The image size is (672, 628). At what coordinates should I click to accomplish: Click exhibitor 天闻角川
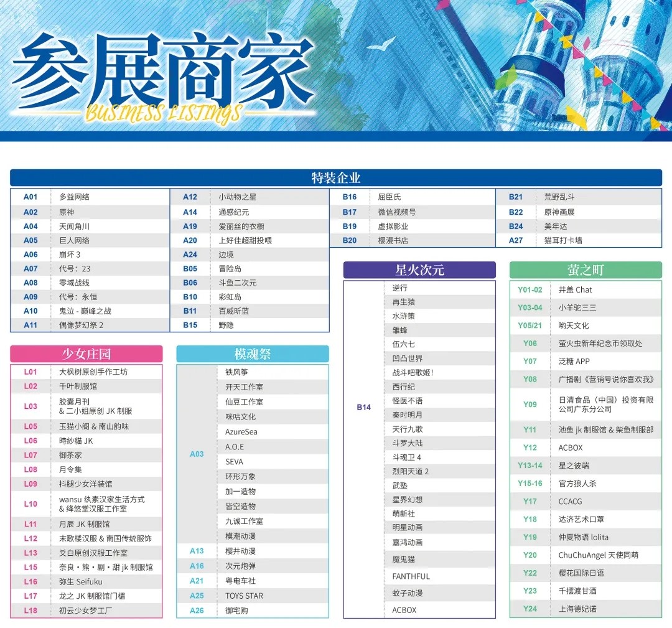pyautogui.click(x=75, y=227)
